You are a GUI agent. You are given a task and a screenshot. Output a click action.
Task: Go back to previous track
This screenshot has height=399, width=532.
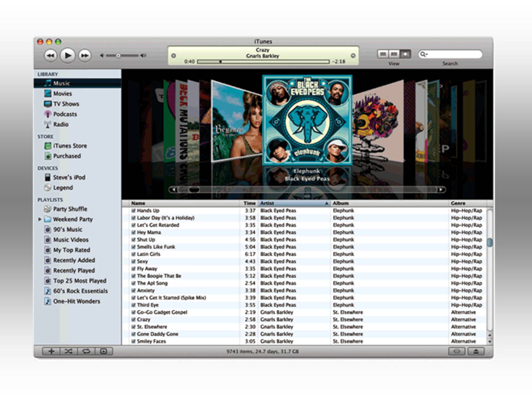51,56
